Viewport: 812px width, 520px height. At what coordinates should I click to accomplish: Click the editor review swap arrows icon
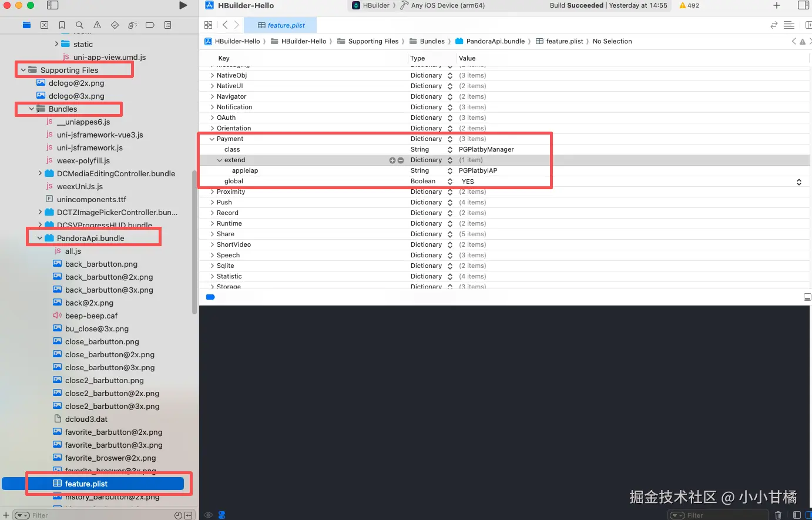point(774,25)
